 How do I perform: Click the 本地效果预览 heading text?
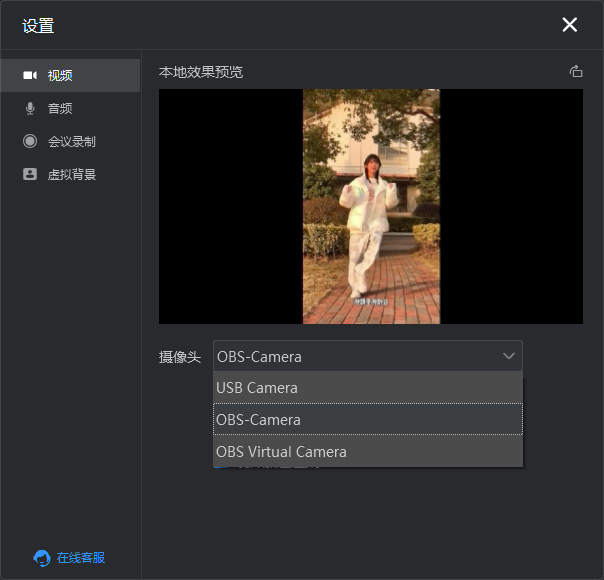tap(201, 72)
